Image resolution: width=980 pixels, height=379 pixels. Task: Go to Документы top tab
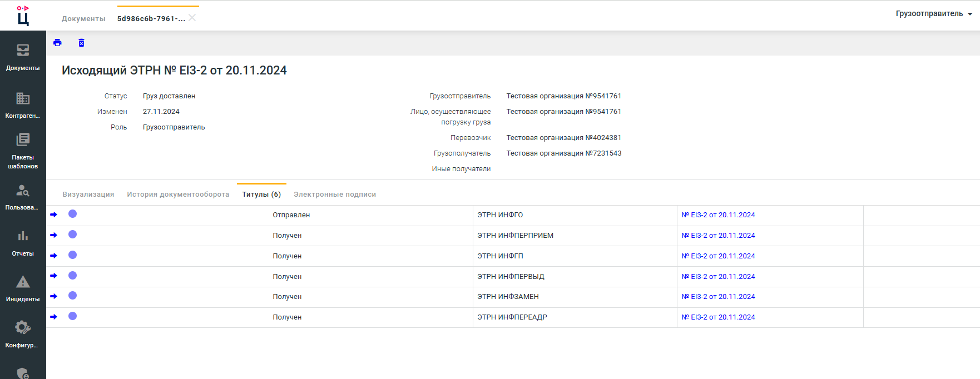83,19
